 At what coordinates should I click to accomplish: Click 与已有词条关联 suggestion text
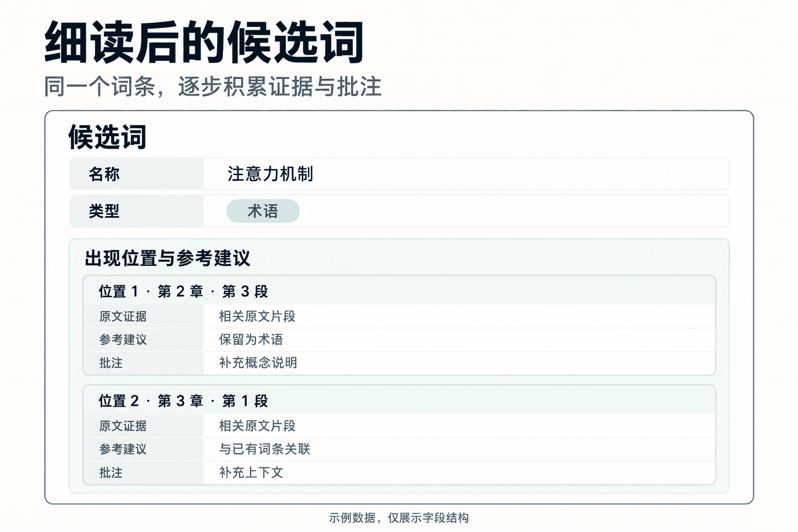pos(264,449)
